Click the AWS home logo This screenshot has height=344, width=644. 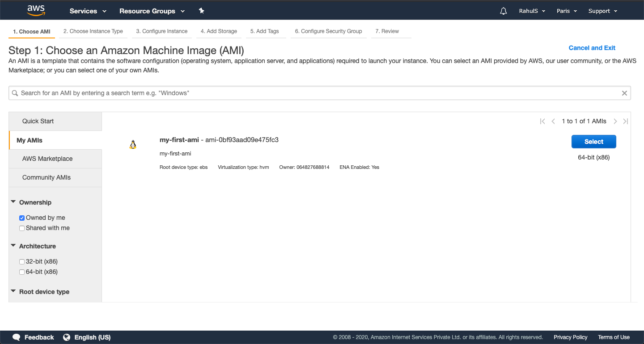(x=36, y=10)
